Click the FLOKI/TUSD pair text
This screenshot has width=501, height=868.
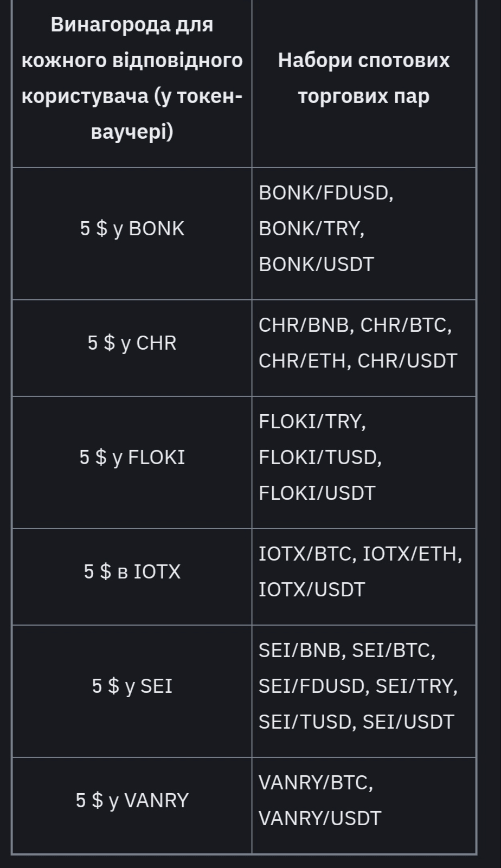[x=320, y=458]
